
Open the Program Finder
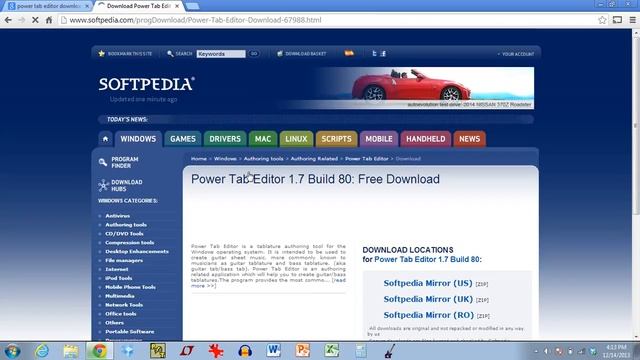[x=119, y=162]
